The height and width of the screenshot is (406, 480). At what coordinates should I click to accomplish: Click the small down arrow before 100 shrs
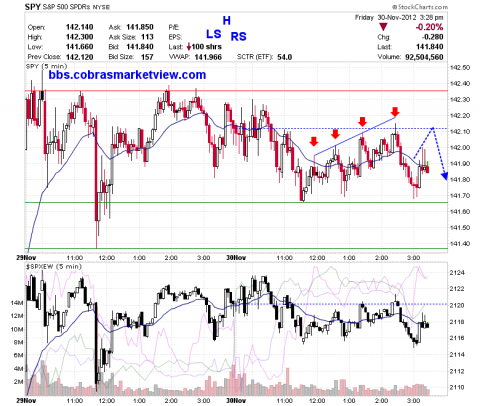(189, 47)
